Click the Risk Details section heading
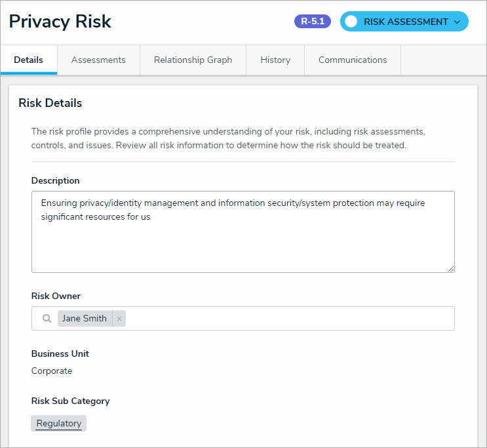 (x=50, y=103)
